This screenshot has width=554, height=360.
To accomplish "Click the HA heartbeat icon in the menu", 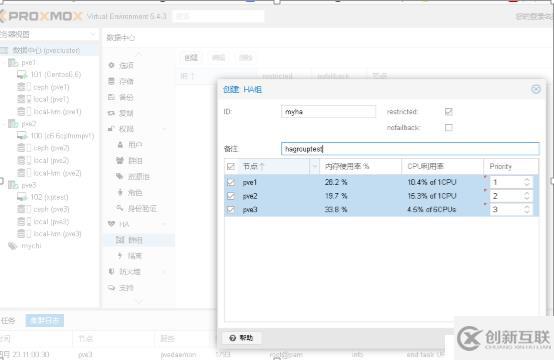I will point(111,224).
